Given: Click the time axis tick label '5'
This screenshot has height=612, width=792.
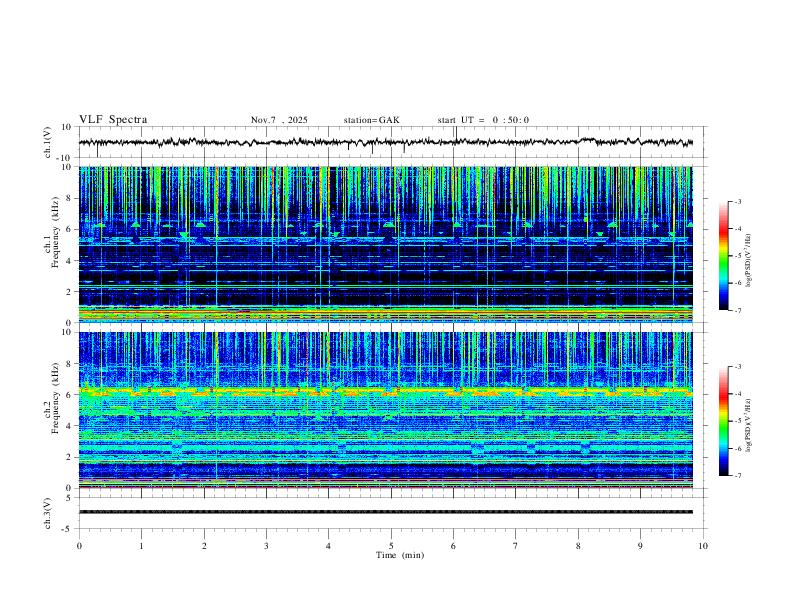Looking at the screenshot, I should [x=391, y=546].
